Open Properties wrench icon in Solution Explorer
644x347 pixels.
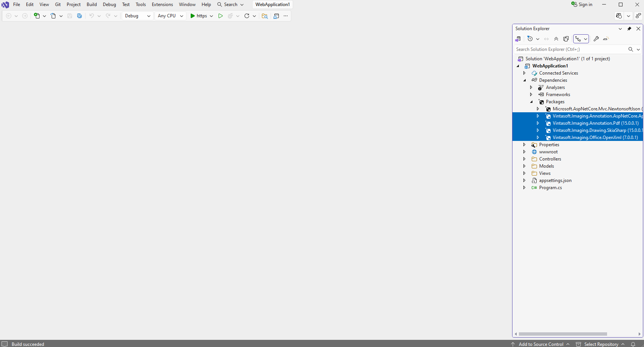click(x=596, y=39)
